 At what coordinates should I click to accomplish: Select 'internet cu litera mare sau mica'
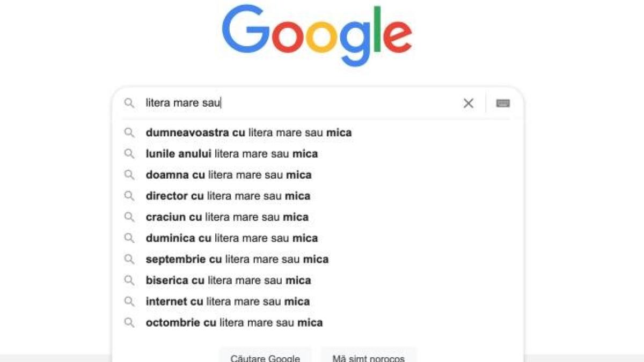coord(228,302)
